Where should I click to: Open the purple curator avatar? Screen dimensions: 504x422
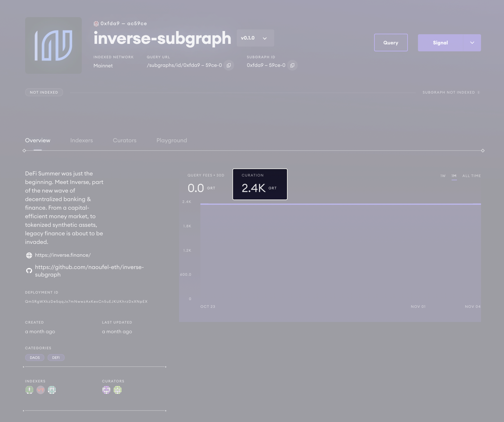106,390
